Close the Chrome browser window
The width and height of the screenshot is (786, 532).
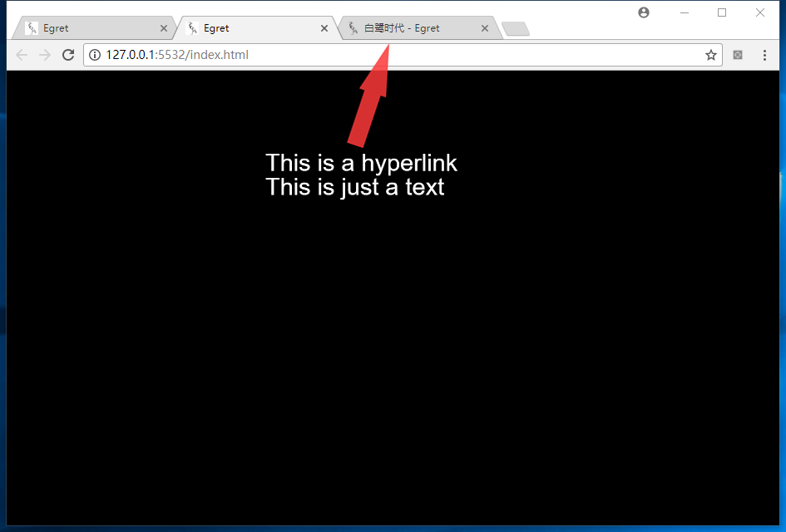tap(759, 12)
